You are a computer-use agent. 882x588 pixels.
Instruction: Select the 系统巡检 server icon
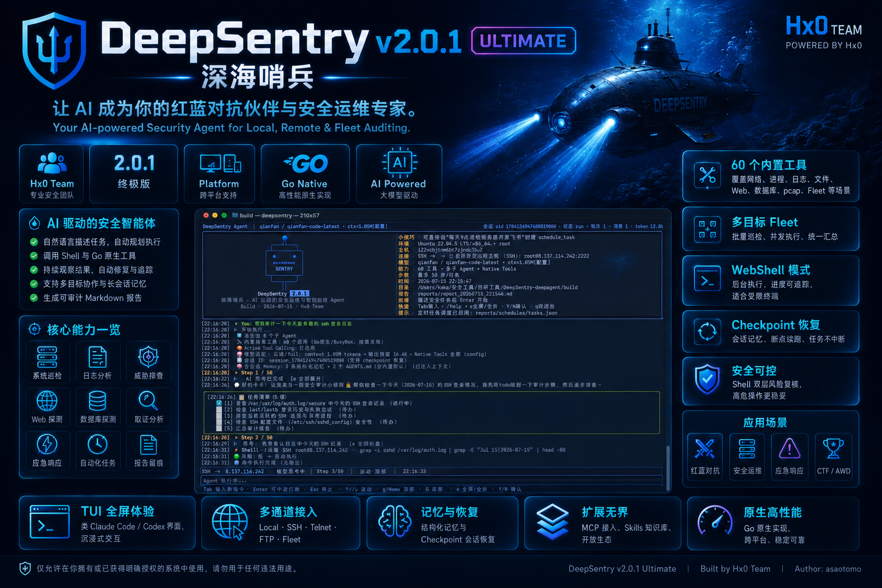click(x=47, y=357)
